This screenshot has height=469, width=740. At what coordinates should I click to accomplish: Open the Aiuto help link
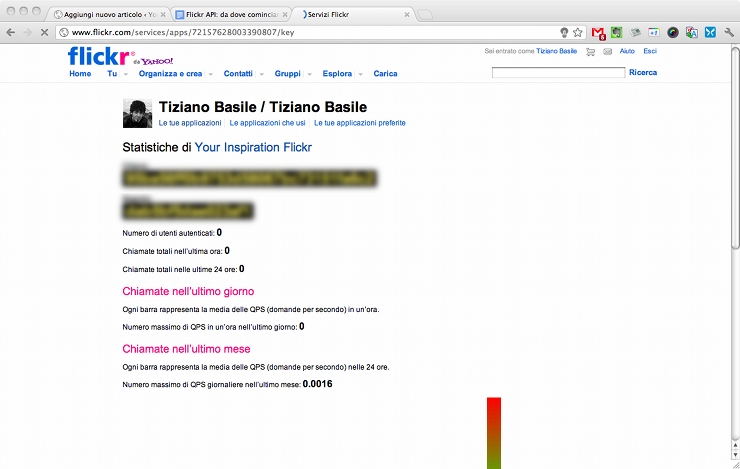coord(627,51)
